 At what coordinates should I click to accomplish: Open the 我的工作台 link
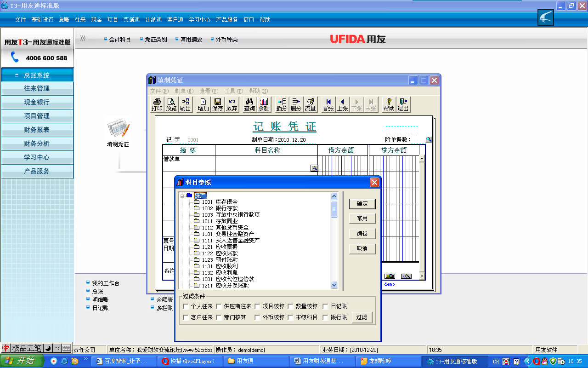click(105, 283)
